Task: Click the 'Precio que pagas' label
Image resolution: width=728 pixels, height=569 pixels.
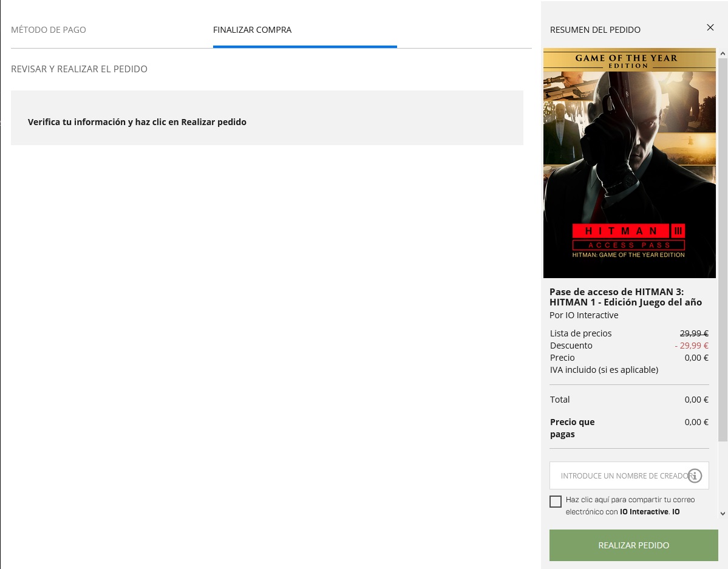Action: click(x=572, y=428)
